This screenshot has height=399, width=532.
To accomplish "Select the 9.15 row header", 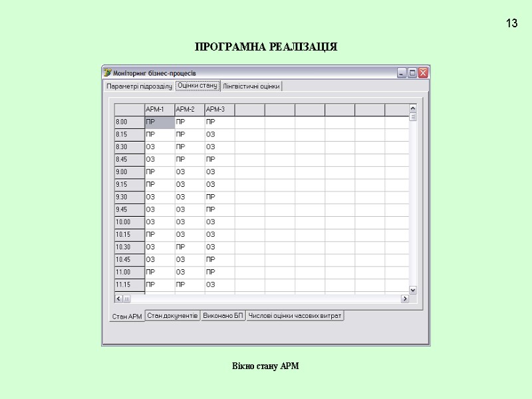I will 130,185.
